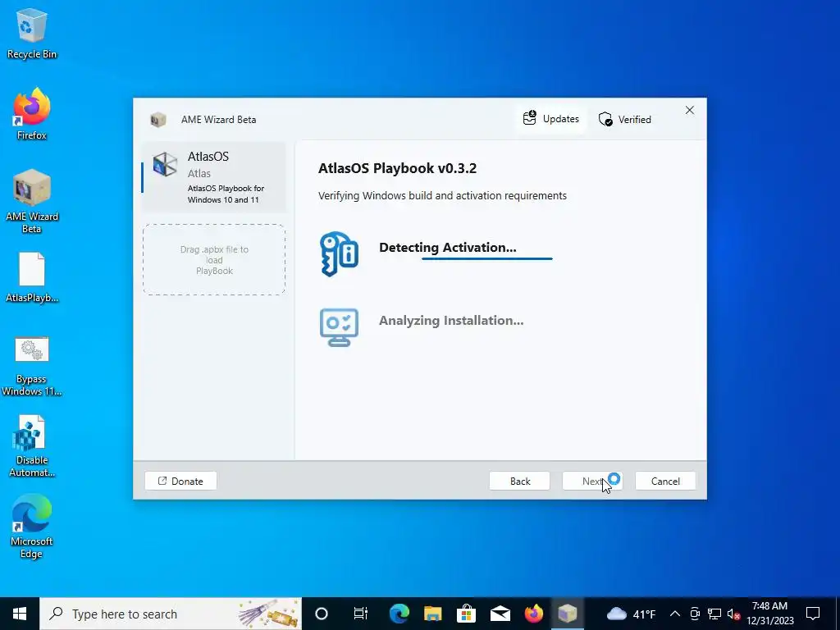Click the Cancel button

(665, 481)
